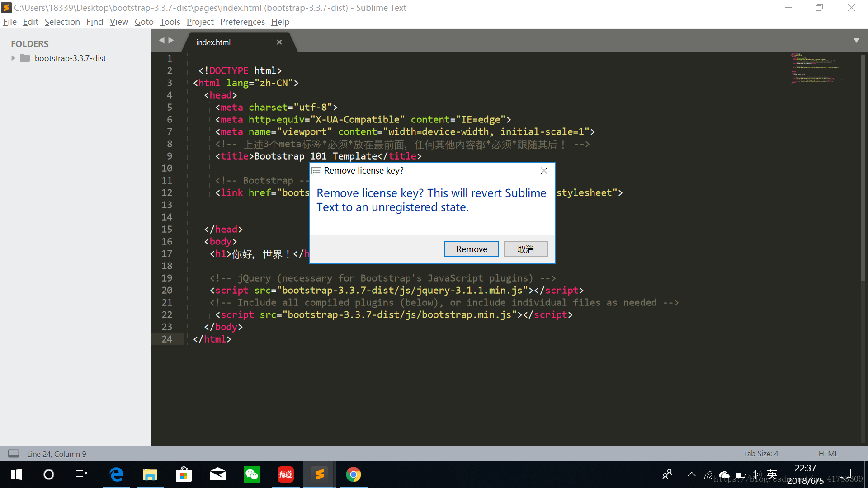Open the Find menu
Screen dimensions: 868x488
tap(94, 22)
